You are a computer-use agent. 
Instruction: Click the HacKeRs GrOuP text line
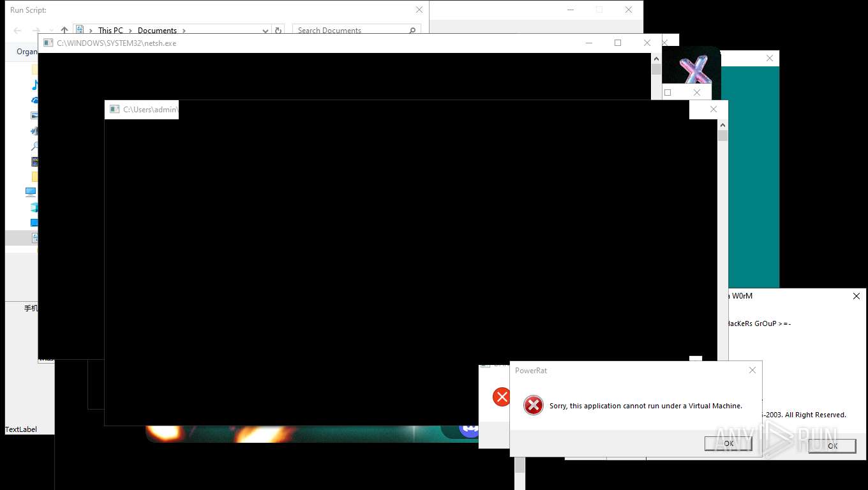[759, 323]
